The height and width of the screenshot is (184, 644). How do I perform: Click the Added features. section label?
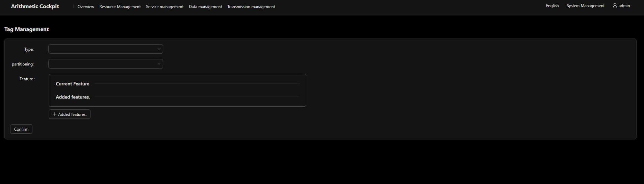[x=73, y=97]
